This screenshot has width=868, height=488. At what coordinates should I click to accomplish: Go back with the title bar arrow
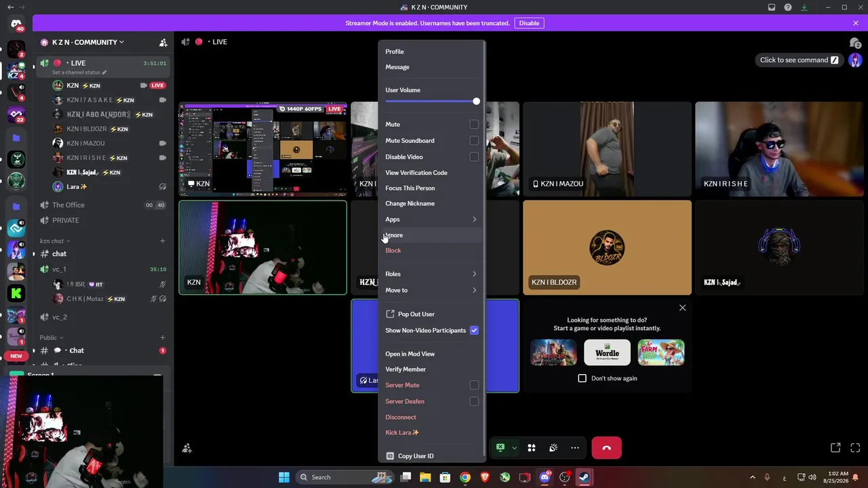[x=10, y=7]
